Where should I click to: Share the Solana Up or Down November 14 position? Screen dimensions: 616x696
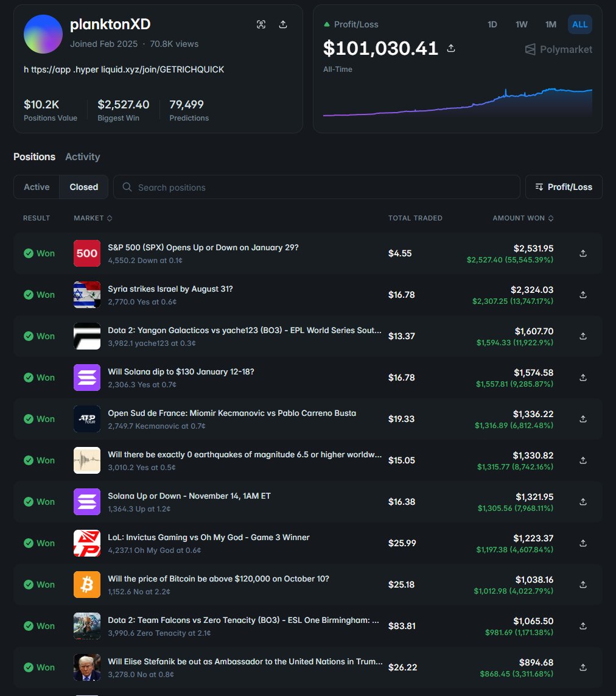click(583, 502)
